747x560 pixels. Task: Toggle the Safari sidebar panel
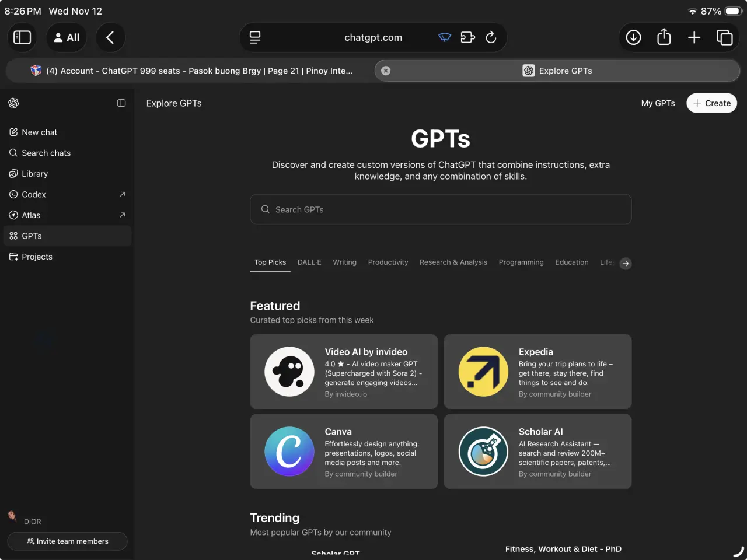tap(22, 37)
